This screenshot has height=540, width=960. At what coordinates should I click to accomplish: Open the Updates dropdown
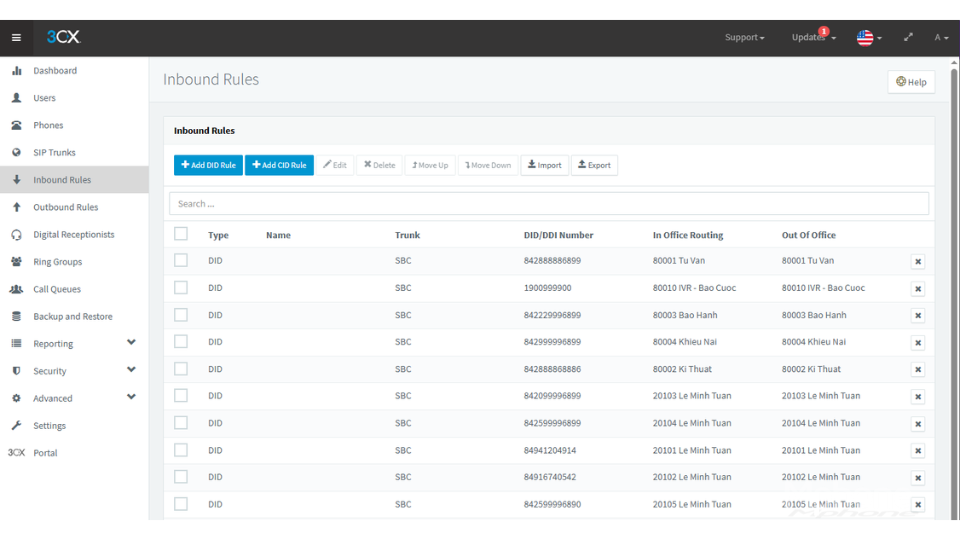pos(814,37)
